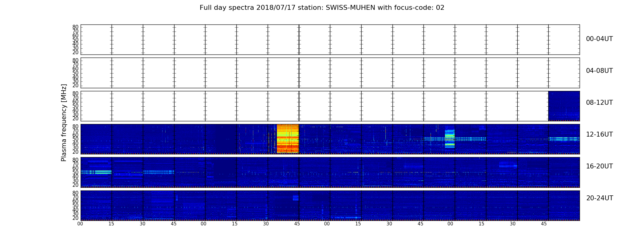Click inside the 20-24UT spectrogram panel

pos(330,205)
